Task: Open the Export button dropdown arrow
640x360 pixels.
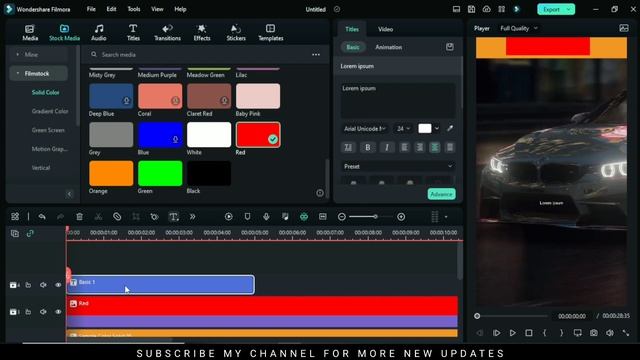Action: click(569, 9)
